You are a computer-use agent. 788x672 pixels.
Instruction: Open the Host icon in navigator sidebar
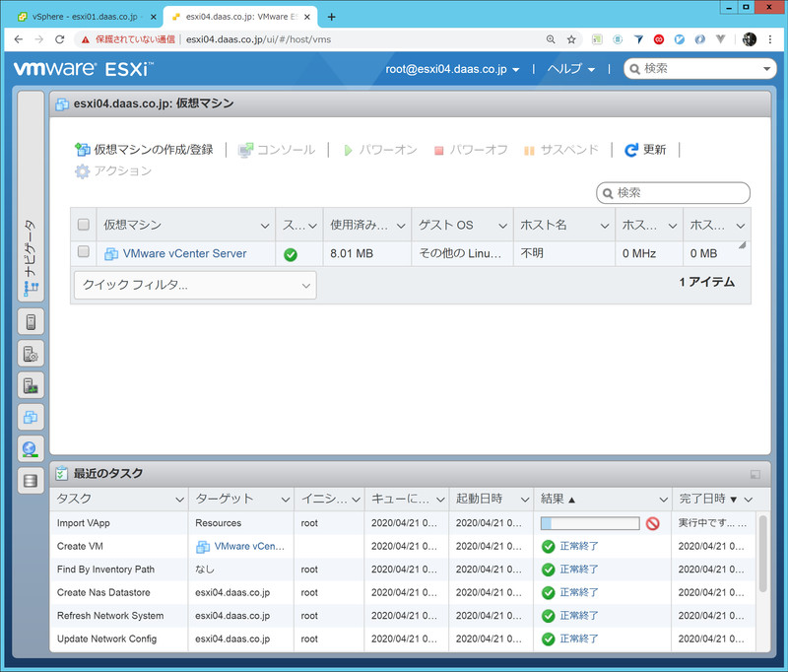pos(32,322)
